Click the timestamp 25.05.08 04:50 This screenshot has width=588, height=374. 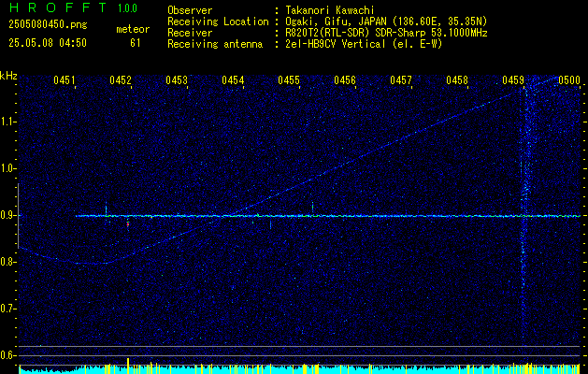click(48, 43)
